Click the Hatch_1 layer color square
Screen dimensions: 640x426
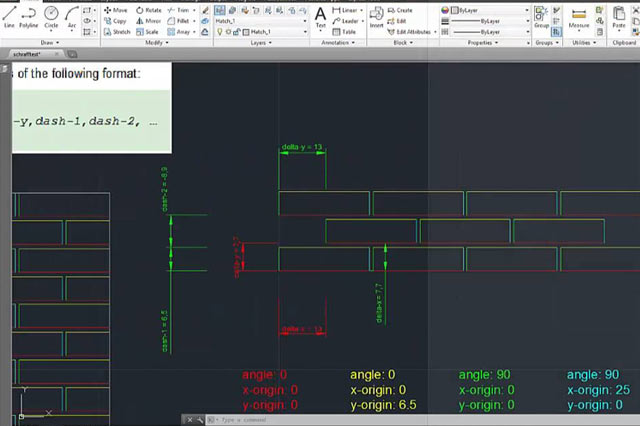coord(246,31)
